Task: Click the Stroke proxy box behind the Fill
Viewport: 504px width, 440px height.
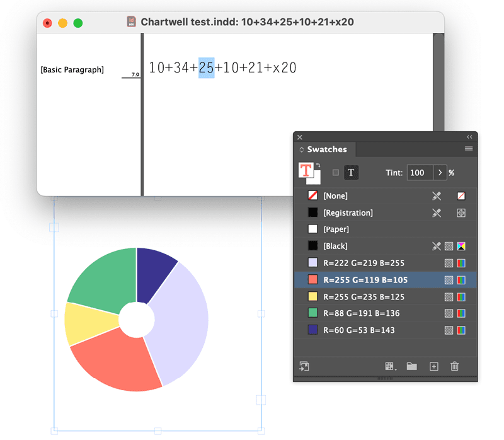Action: click(316, 179)
